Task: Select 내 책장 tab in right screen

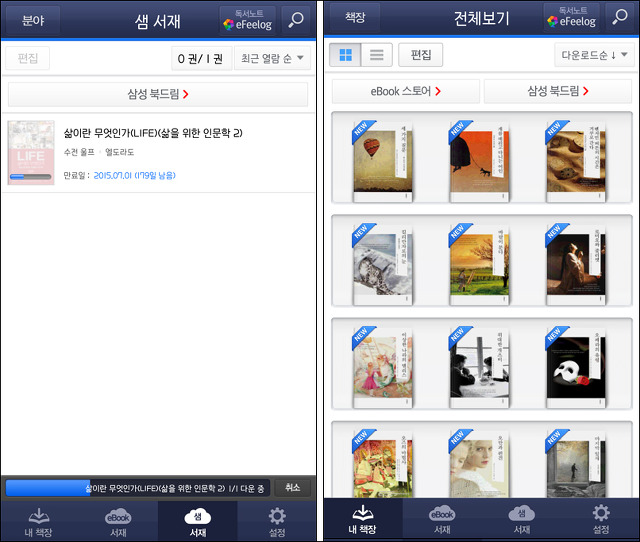Action: [x=363, y=519]
